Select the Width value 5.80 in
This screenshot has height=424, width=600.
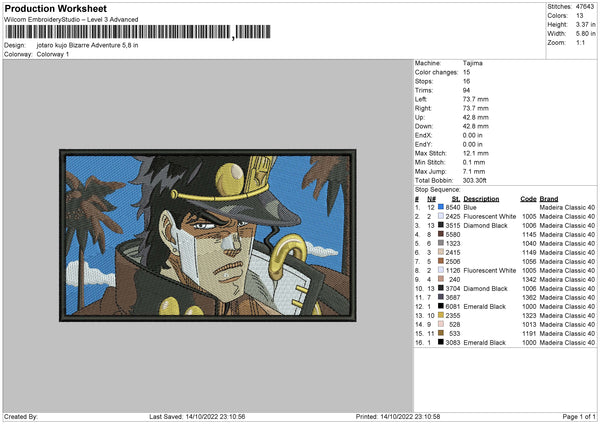[x=585, y=34]
